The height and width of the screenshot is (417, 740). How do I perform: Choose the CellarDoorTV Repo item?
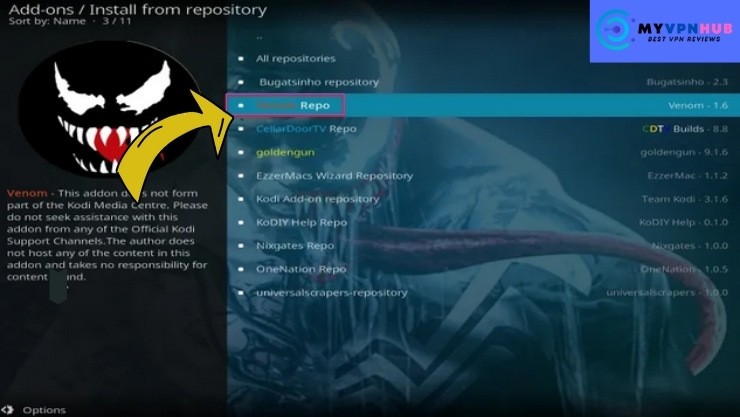481,129
